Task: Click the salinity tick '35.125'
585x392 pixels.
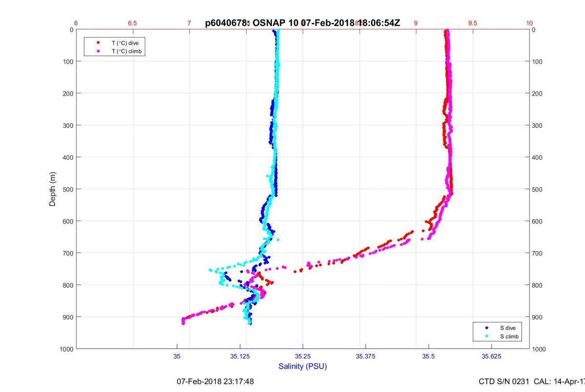Action: point(240,356)
